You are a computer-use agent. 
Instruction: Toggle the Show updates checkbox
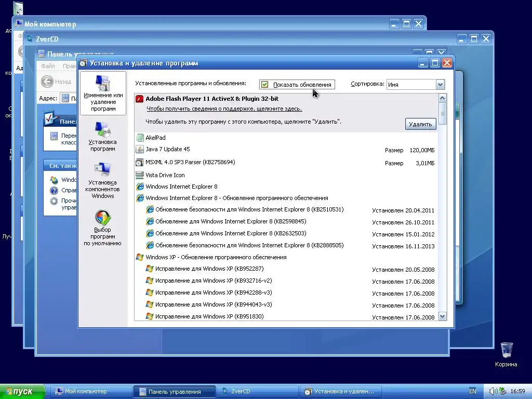pyautogui.click(x=265, y=85)
